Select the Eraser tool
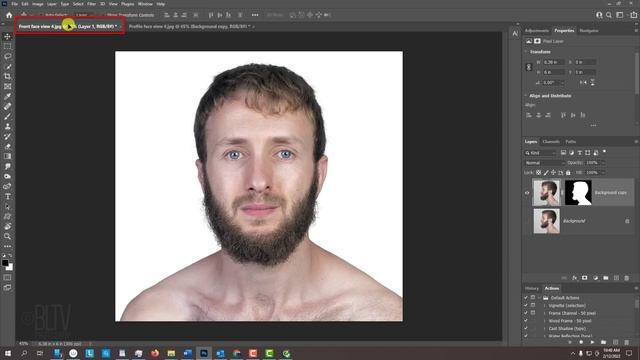 click(7, 146)
